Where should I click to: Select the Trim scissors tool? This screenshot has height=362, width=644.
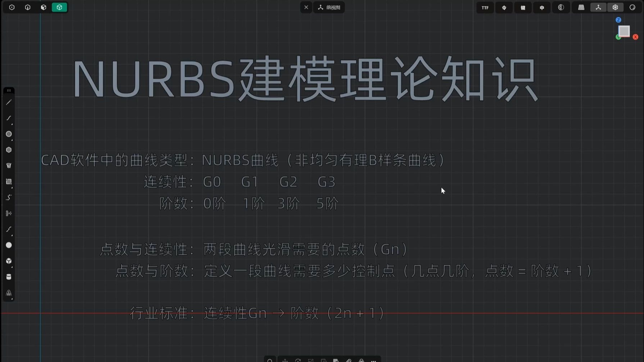(9, 213)
